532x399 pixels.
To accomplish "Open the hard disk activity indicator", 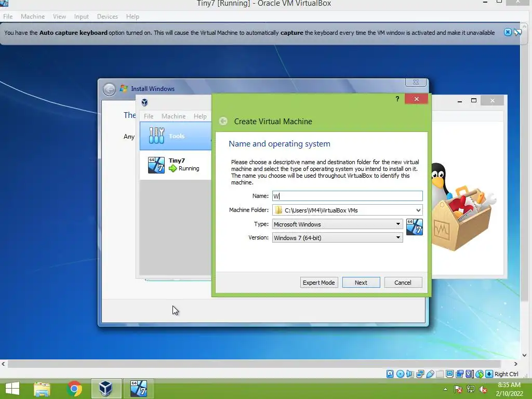I will click(x=390, y=374).
